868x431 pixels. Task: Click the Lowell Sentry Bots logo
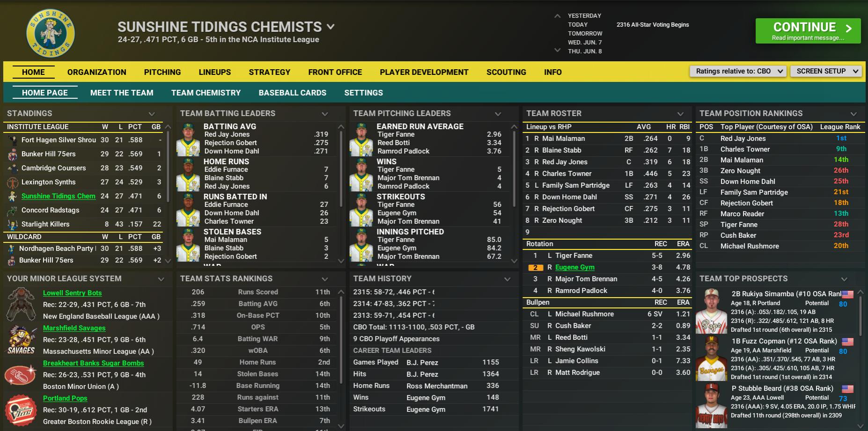click(21, 304)
